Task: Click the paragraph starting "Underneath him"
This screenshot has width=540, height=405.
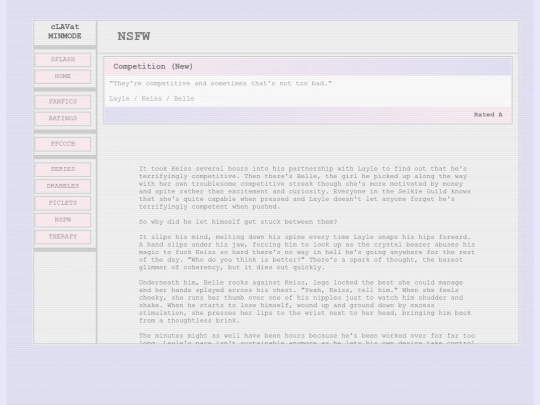Action: click(x=305, y=301)
